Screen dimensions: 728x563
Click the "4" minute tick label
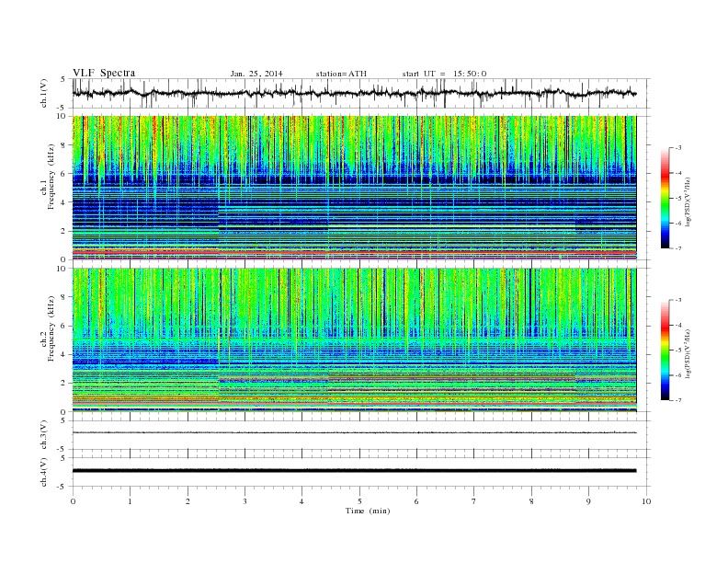[301, 501]
